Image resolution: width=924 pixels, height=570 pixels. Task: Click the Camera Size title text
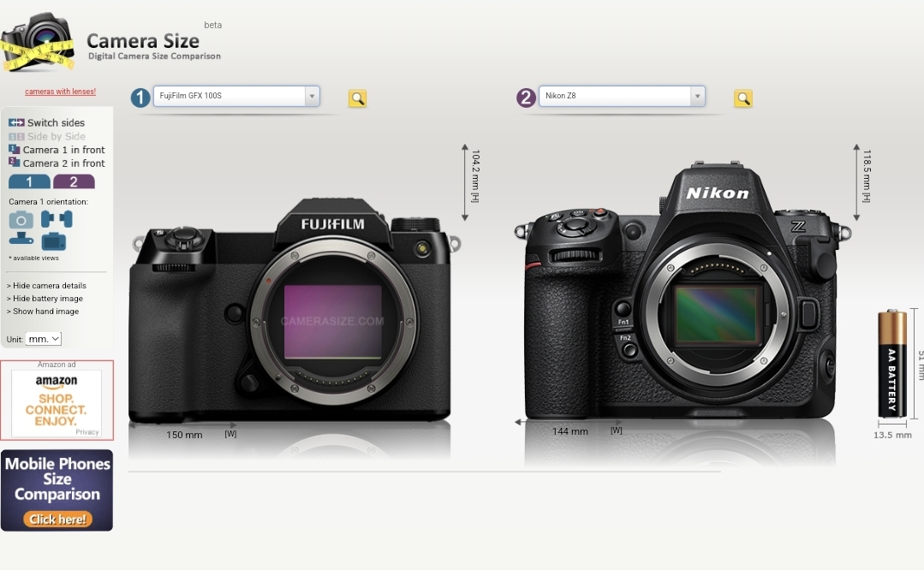[x=143, y=40]
